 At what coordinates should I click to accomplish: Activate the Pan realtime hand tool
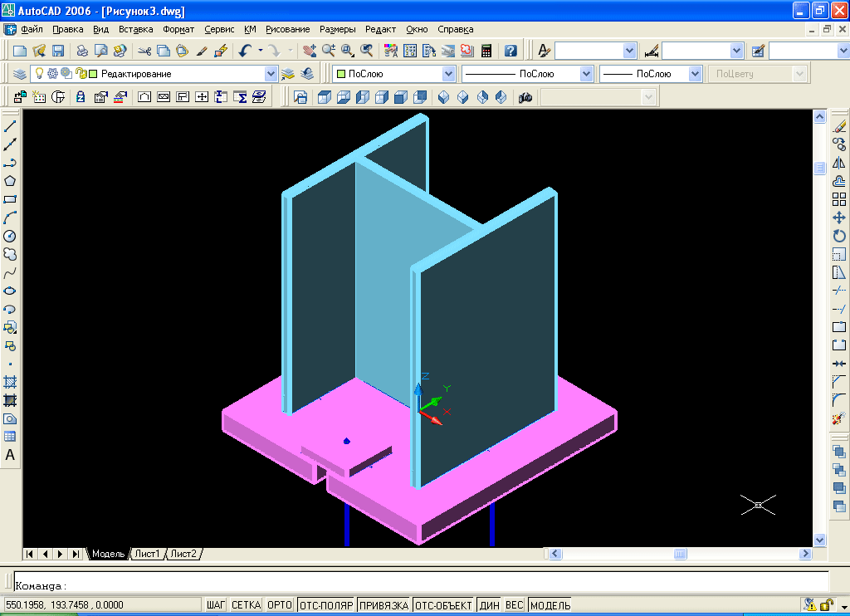pos(310,51)
